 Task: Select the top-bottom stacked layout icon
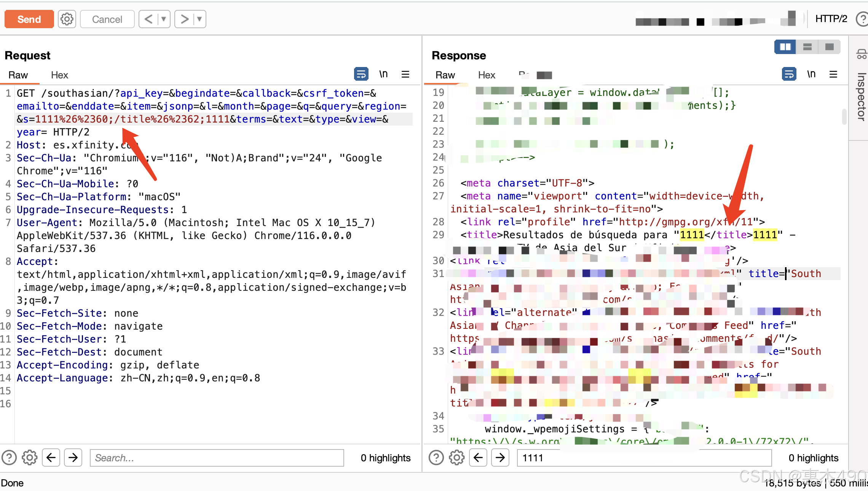pos(807,47)
